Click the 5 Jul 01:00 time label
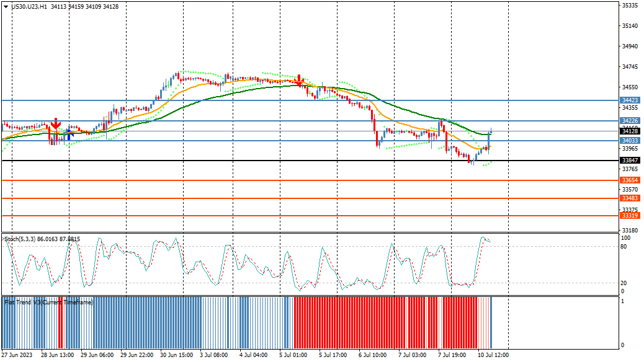The width and height of the screenshot is (644, 362). 293,355
